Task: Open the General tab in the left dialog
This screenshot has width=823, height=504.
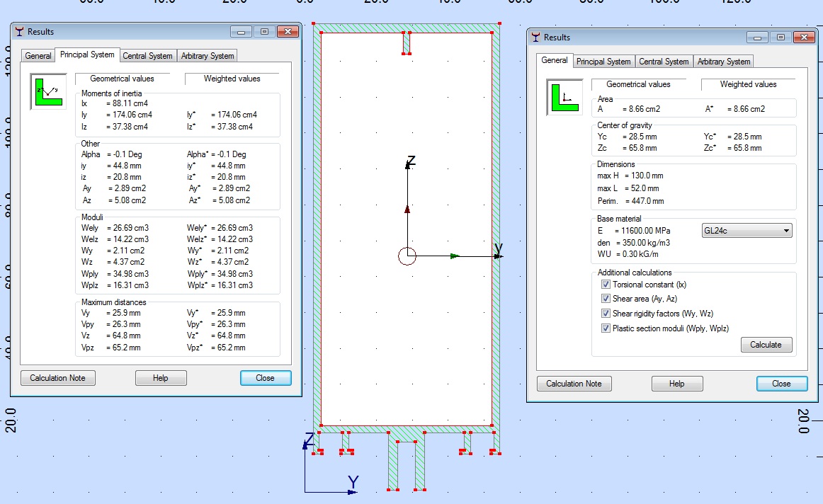Action: coord(38,55)
